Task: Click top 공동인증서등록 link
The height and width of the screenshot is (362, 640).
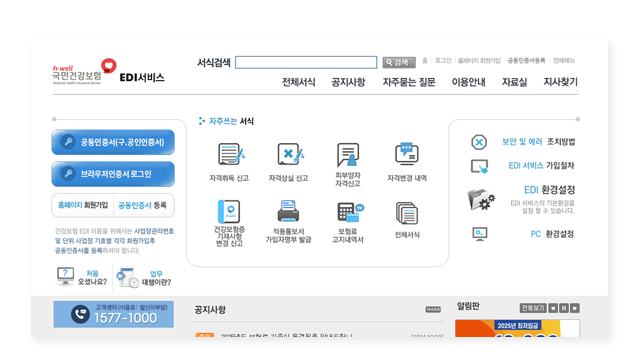Action: pos(526,60)
